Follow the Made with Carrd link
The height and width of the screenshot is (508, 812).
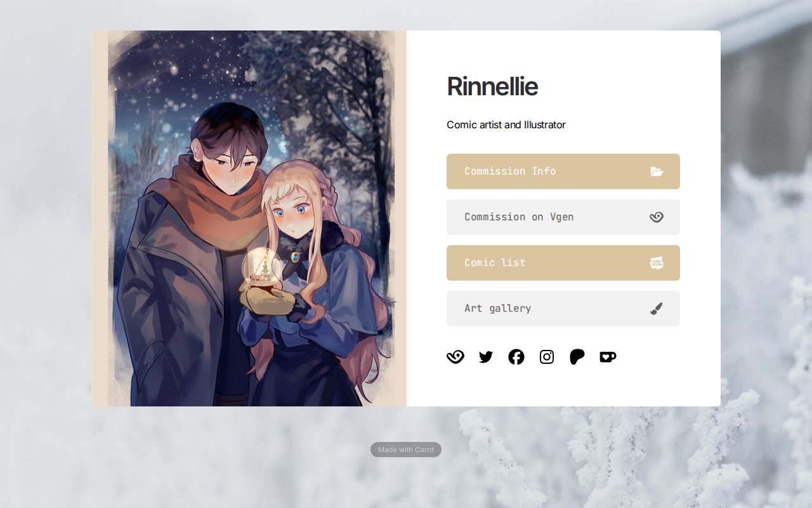406,450
